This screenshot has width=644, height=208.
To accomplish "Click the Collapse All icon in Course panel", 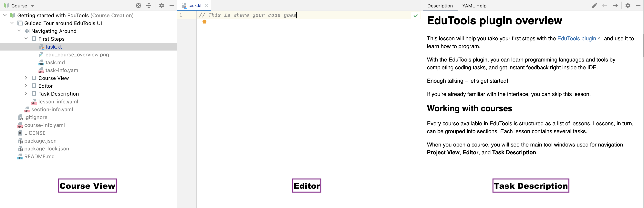I will click(x=149, y=5).
